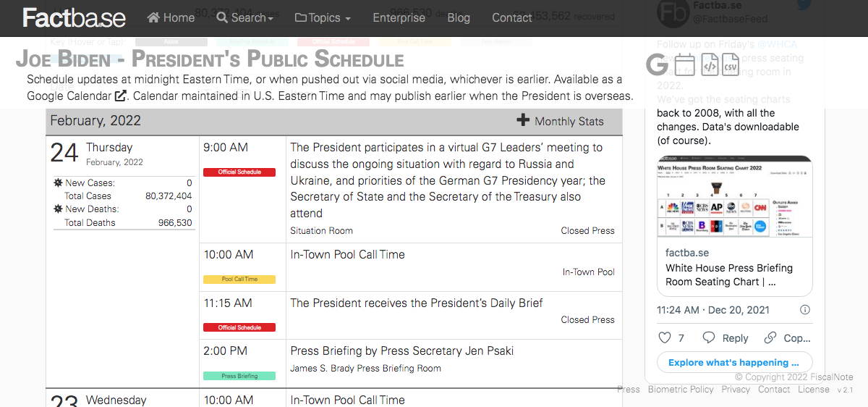
Task: Download the schedule as CSV file
Action: pyautogui.click(x=731, y=64)
